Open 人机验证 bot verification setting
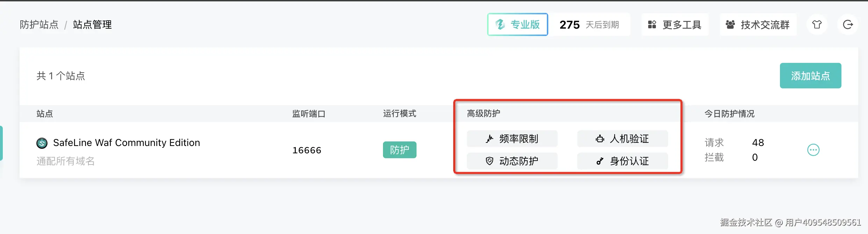The width and height of the screenshot is (868, 234). click(x=622, y=139)
